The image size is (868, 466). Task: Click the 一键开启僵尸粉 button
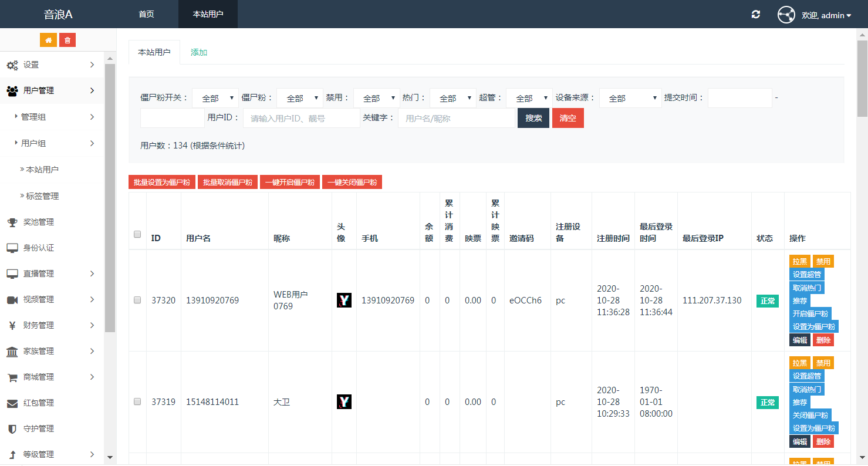[290, 183]
